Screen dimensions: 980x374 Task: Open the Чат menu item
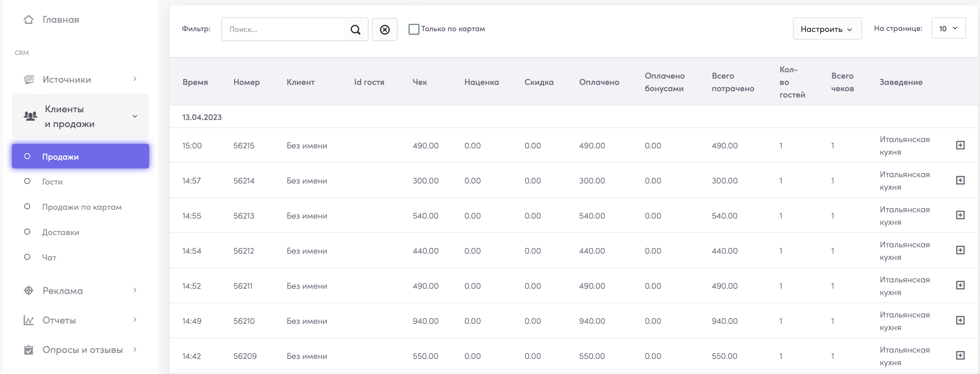(x=49, y=257)
